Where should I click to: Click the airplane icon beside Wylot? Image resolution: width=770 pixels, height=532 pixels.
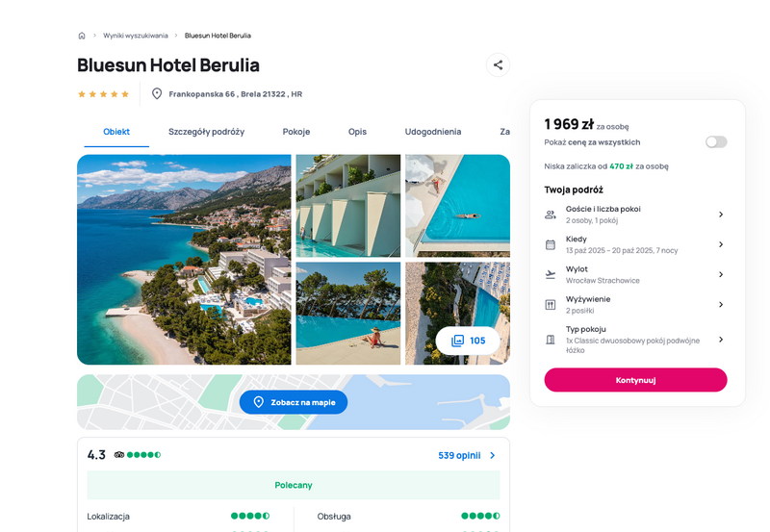pyautogui.click(x=551, y=275)
